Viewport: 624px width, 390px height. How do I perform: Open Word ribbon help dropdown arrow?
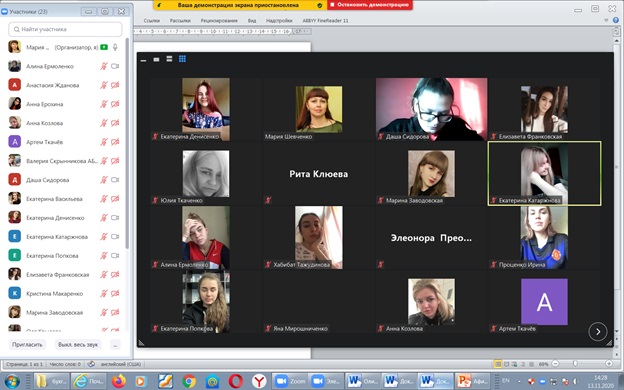click(x=606, y=20)
